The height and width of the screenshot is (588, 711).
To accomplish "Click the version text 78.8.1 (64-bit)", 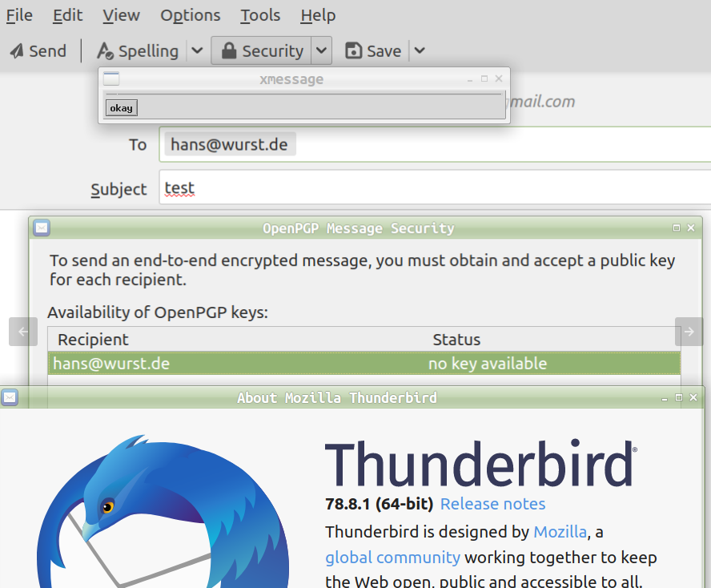I will pyautogui.click(x=379, y=504).
